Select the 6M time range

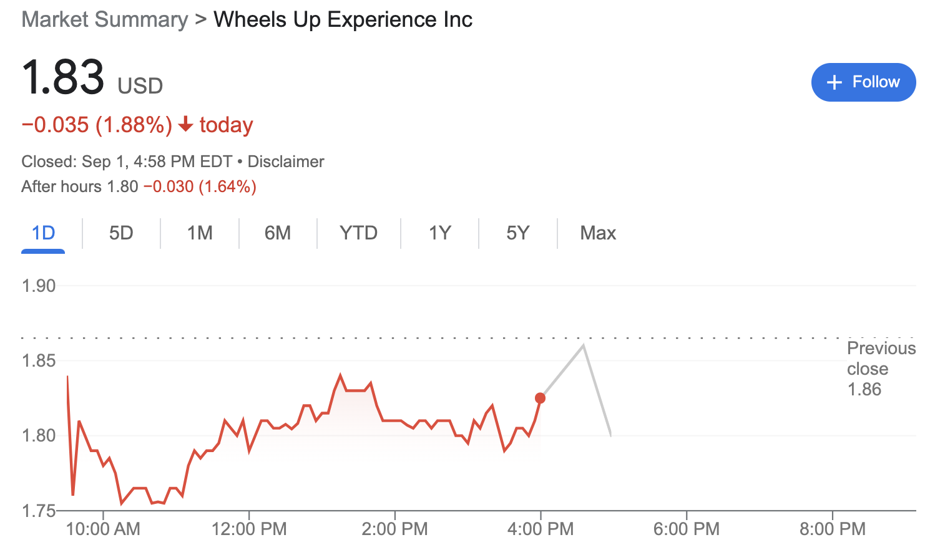[277, 233]
